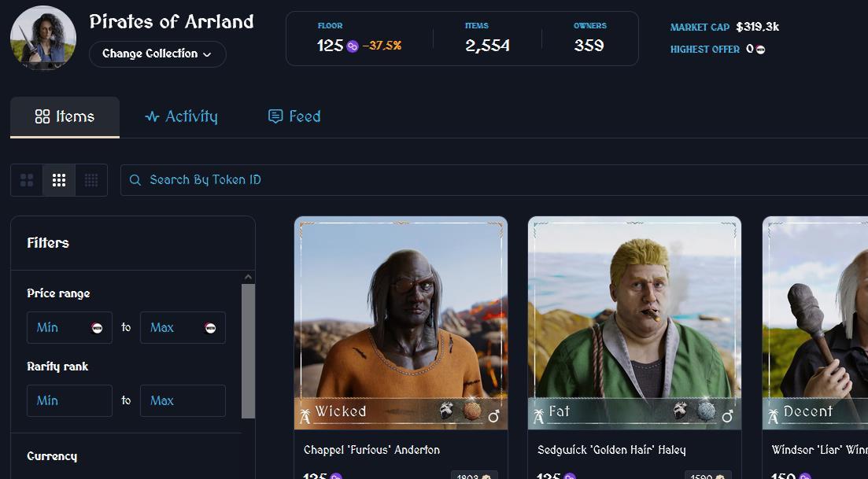The height and width of the screenshot is (479, 868).
Task: Click the Sedgwick 'Golden Hair' Haley title
Action: 611,450
